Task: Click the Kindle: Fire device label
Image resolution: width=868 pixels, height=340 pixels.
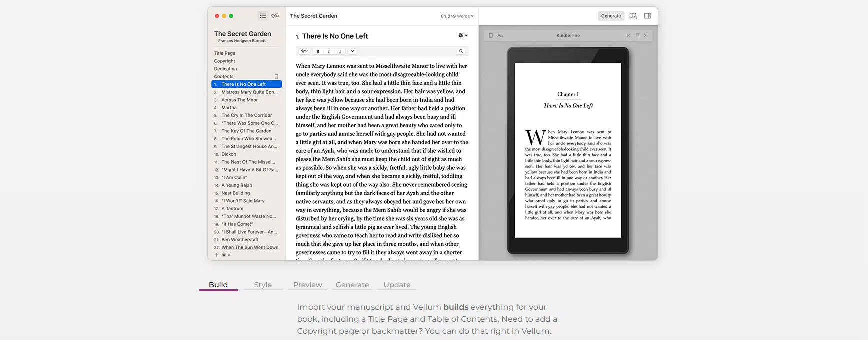Action: coord(568,35)
